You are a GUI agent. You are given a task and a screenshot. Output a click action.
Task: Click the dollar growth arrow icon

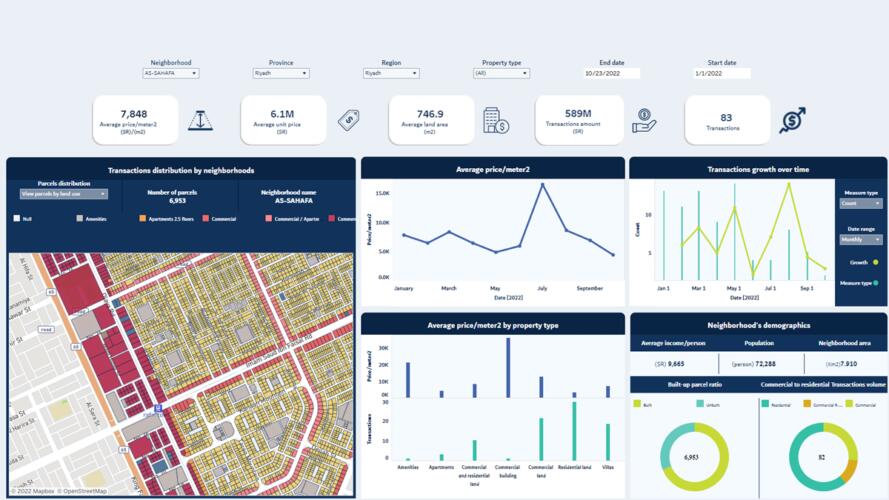(793, 120)
